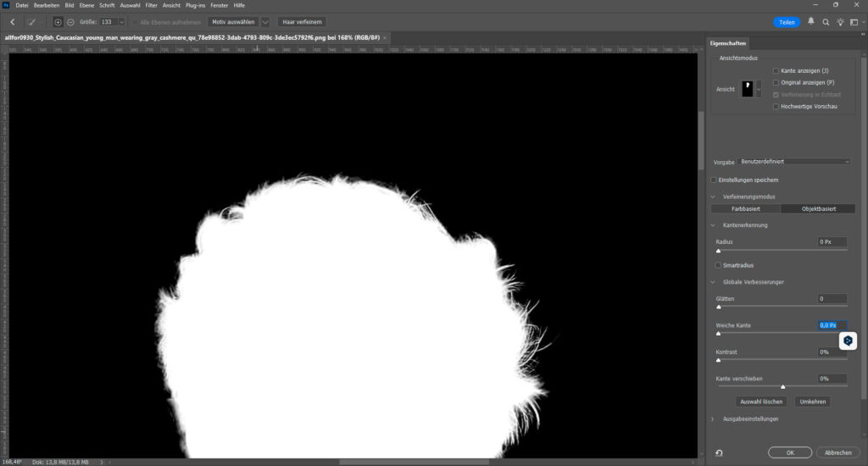The image size is (868, 466).
Task: Open the Plug-ins menu
Action: click(x=196, y=5)
